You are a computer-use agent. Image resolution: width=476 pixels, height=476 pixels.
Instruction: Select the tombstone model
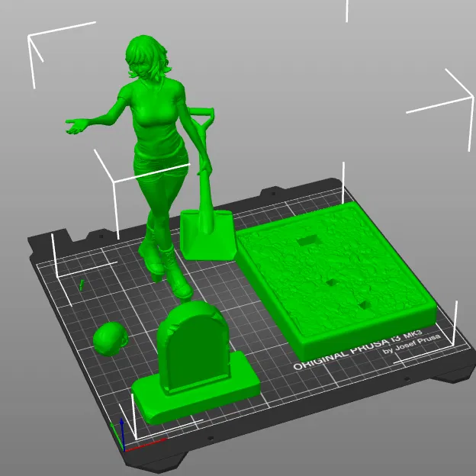(x=195, y=362)
